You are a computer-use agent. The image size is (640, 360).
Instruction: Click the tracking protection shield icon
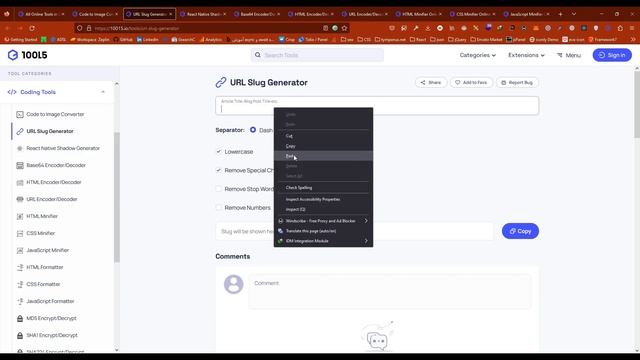pos(80,28)
